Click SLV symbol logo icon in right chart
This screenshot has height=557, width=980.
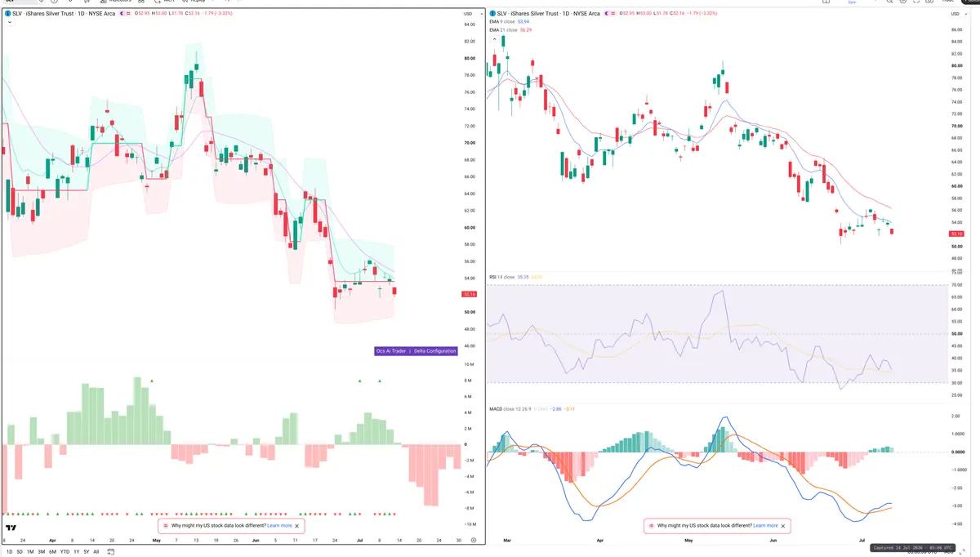click(492, 14)
